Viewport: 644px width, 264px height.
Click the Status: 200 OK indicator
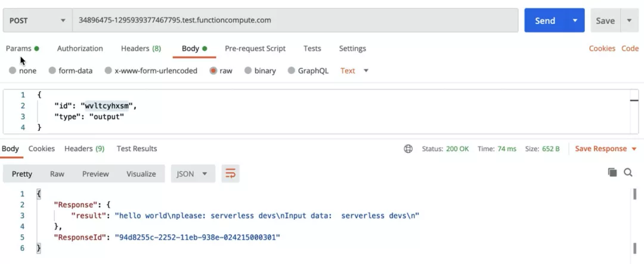point(445,149)
